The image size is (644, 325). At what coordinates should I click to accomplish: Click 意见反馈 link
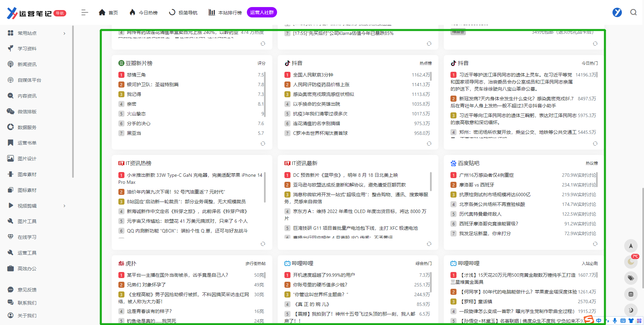[x=27, y=290]
